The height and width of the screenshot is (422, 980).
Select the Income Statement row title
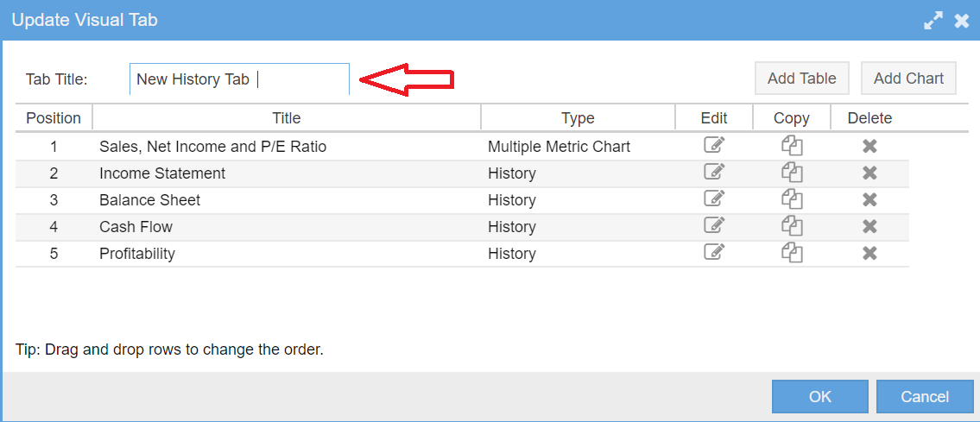coord(162,173)
